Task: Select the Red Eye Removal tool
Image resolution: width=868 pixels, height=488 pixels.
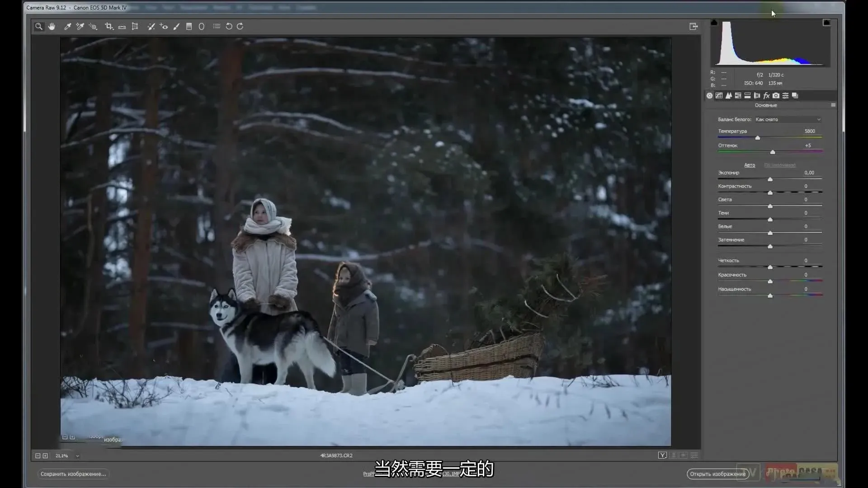Action: tap(164, 27)
